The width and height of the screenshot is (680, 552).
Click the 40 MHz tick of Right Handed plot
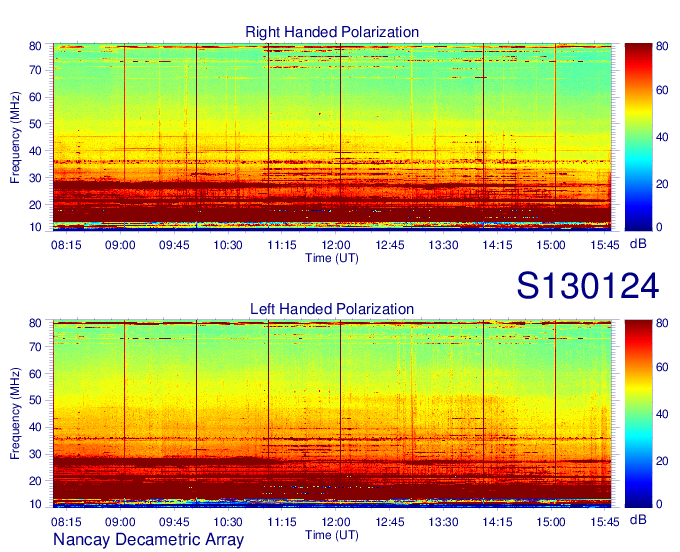[35, 151]
